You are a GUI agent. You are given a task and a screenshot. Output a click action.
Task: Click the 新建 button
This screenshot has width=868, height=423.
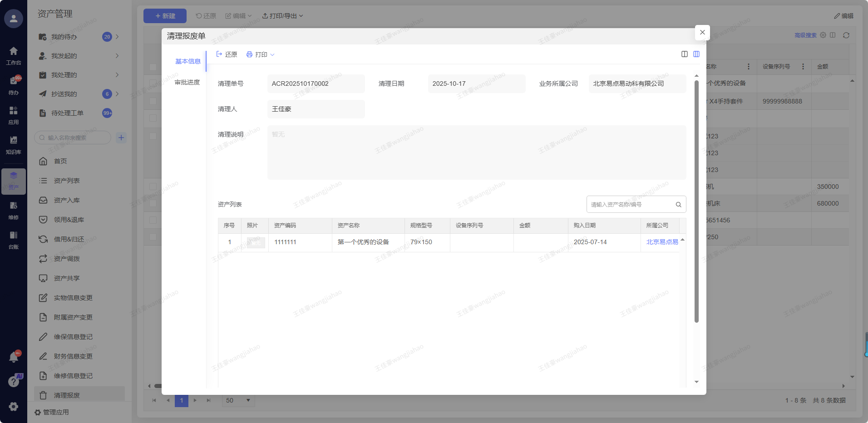(x=165, y=16)
